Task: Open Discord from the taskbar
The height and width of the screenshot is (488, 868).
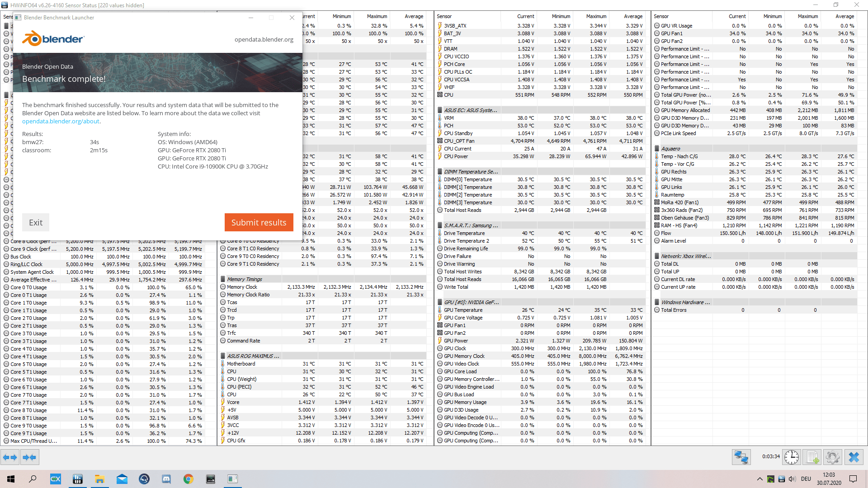Action: coord(166,479)
